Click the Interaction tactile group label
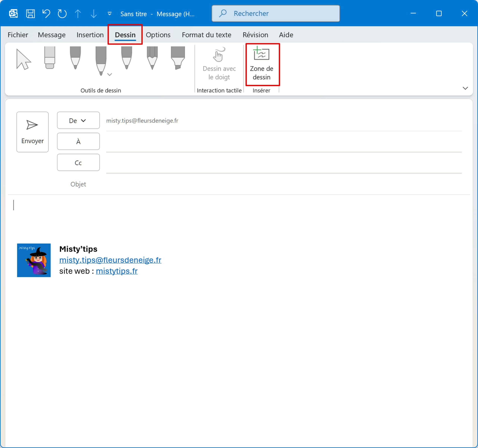This screenshot has height=448, width=478. [x=219, y=90]
